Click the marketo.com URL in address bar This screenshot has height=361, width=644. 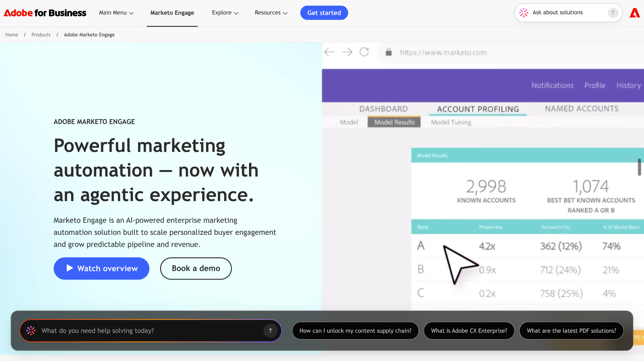[443, 52]
